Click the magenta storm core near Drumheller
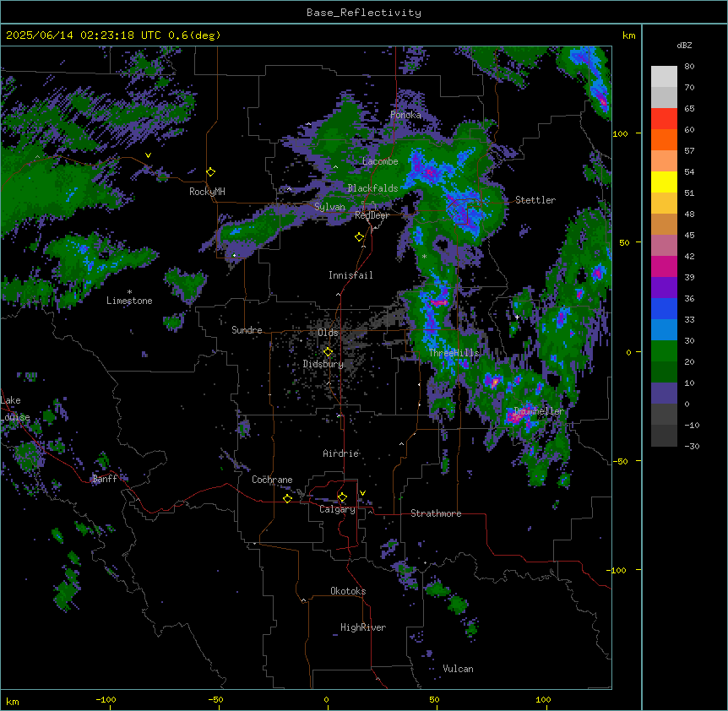The height and width of the screenshot is (711, 728). [x=515, y=417]
